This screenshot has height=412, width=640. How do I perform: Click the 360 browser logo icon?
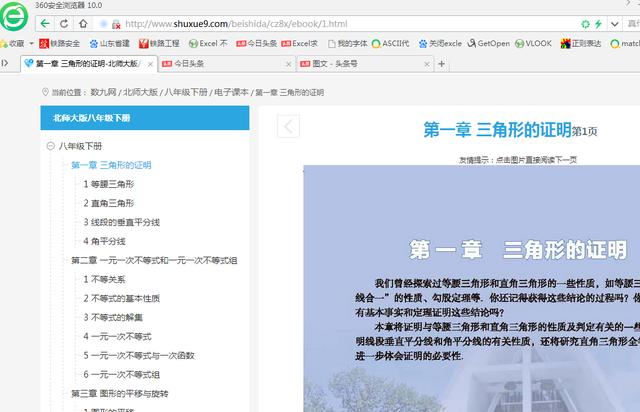coord(14,16)
